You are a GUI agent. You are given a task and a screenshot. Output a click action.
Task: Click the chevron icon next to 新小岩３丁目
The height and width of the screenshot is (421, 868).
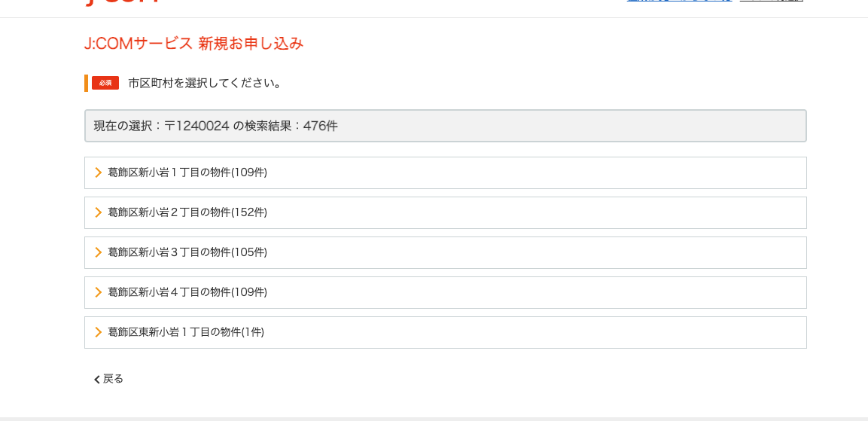(98, 252)
